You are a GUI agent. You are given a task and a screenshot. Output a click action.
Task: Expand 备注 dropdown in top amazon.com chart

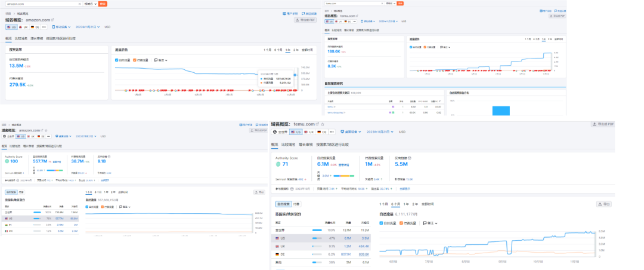[x=161, y=60]
